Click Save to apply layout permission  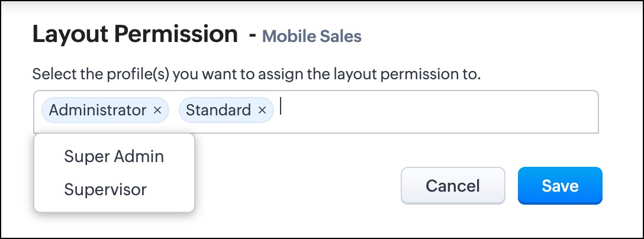point(560,186)
